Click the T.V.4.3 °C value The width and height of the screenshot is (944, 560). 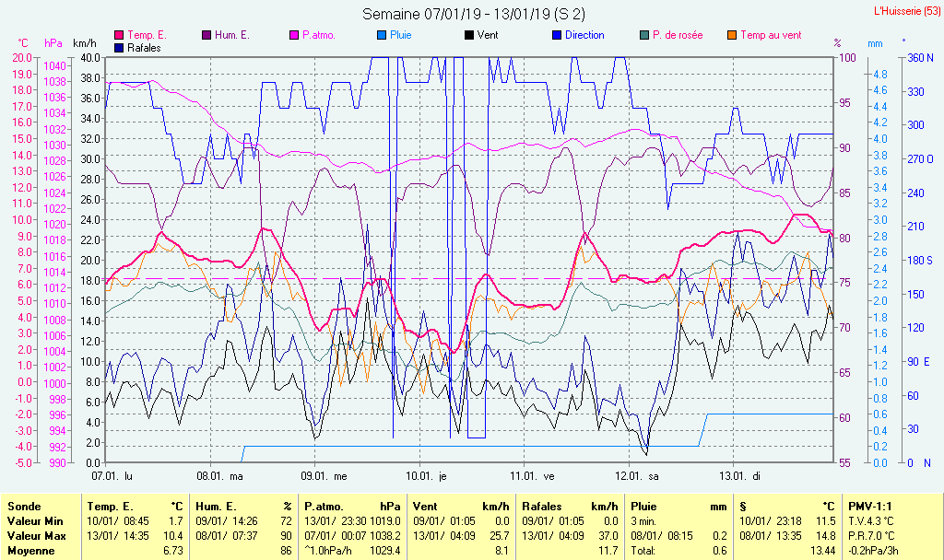pos(871,521)
